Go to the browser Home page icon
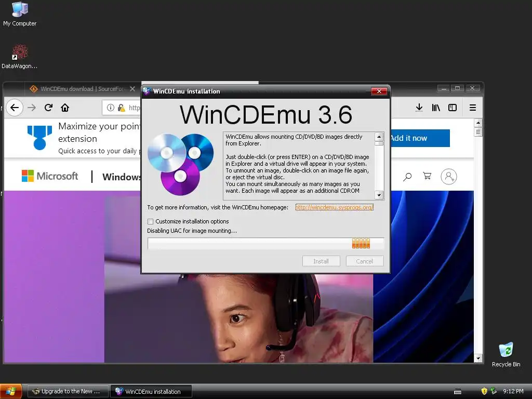The height and width of the screenshot is (399, 532). 65,108
